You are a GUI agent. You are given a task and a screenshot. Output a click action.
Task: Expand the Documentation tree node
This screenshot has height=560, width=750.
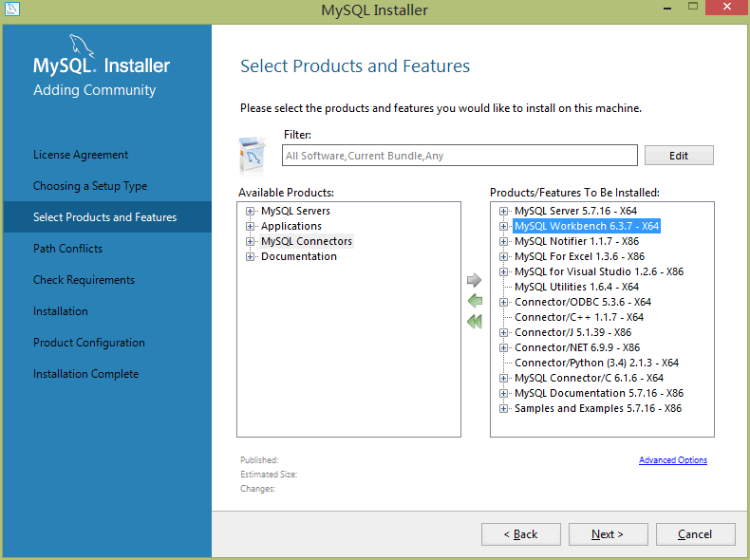[x=251, y=256]
